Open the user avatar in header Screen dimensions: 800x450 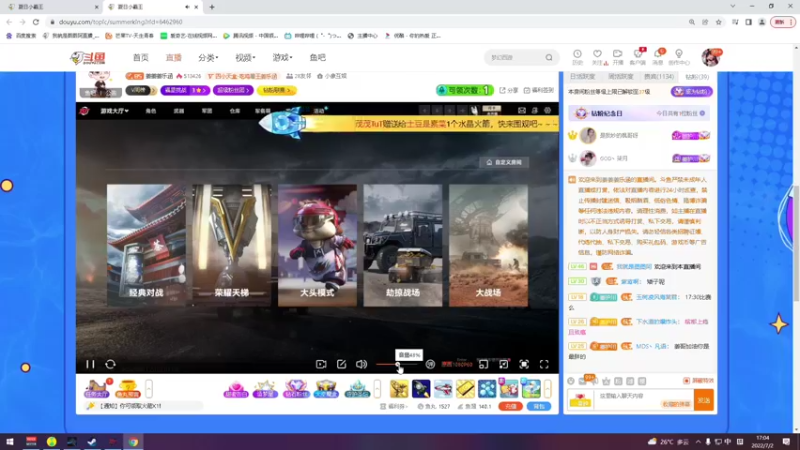point(711,58)
